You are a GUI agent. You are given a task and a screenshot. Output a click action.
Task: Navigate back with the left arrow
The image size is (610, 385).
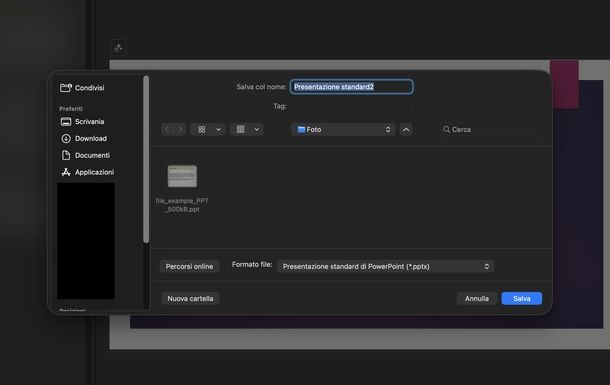(167, 130)
